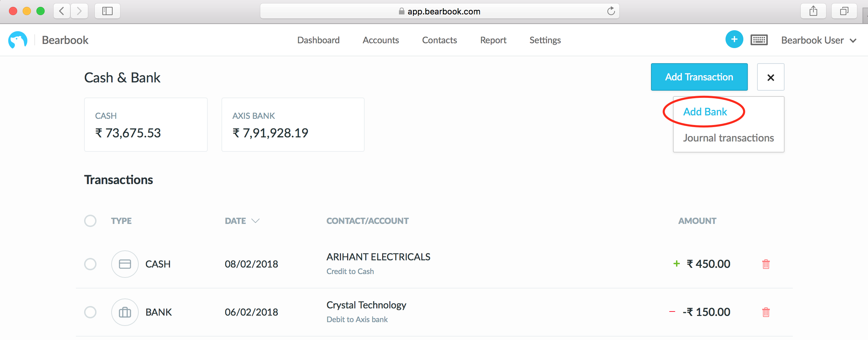
Task: Select the 08/02/2018 cash transaction
Action: pos(90,264)
